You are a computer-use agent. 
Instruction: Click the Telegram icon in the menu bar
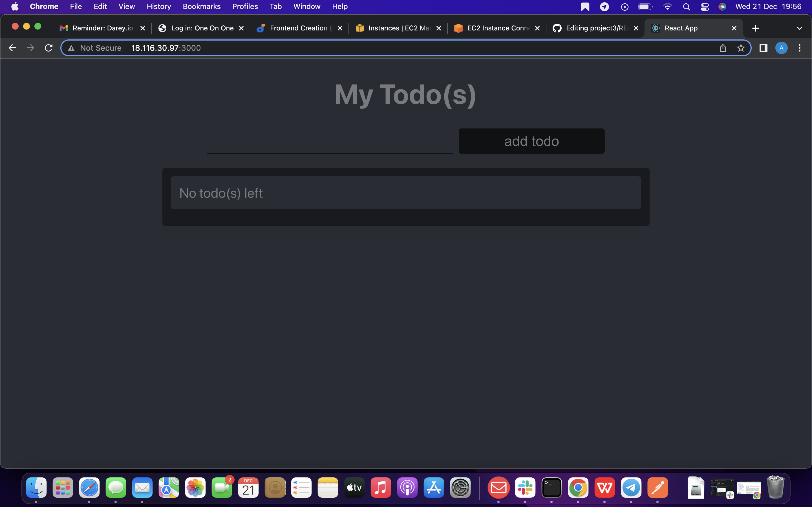(x=604, y=6)
